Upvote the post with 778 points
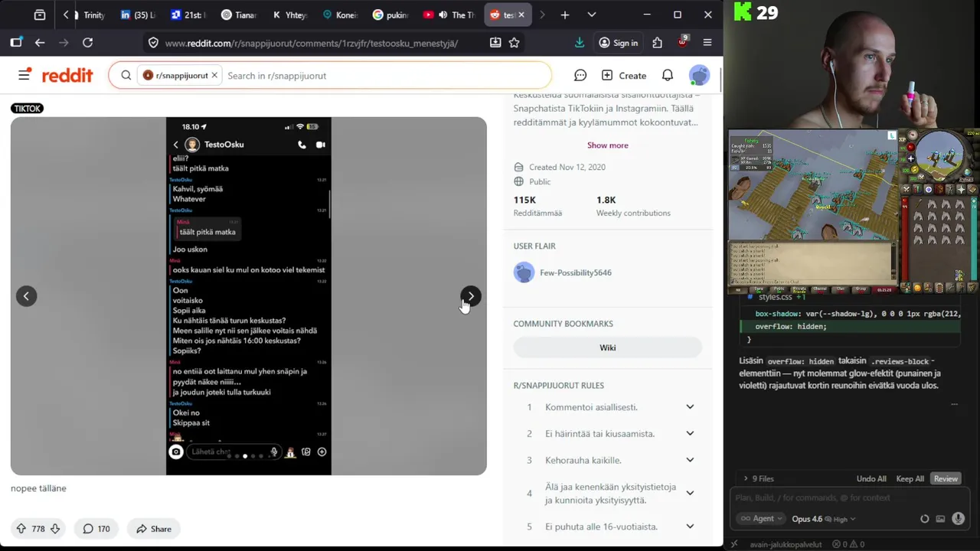 pyautogui.click(x=21, y=529)
